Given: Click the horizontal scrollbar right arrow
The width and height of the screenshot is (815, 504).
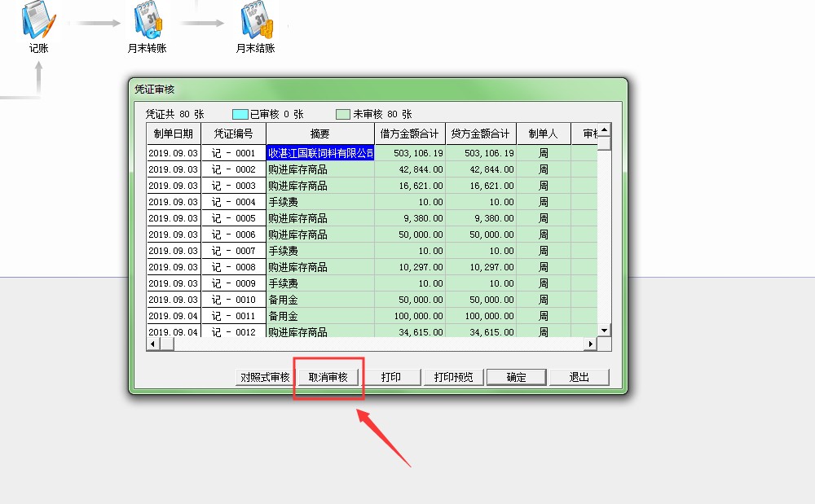Looking at the screenshot, I should pos(591,344).
